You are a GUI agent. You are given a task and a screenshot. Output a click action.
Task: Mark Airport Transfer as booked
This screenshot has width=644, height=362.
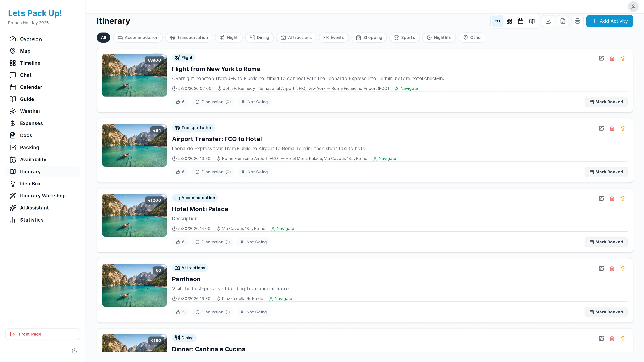[x=606, y=172]
